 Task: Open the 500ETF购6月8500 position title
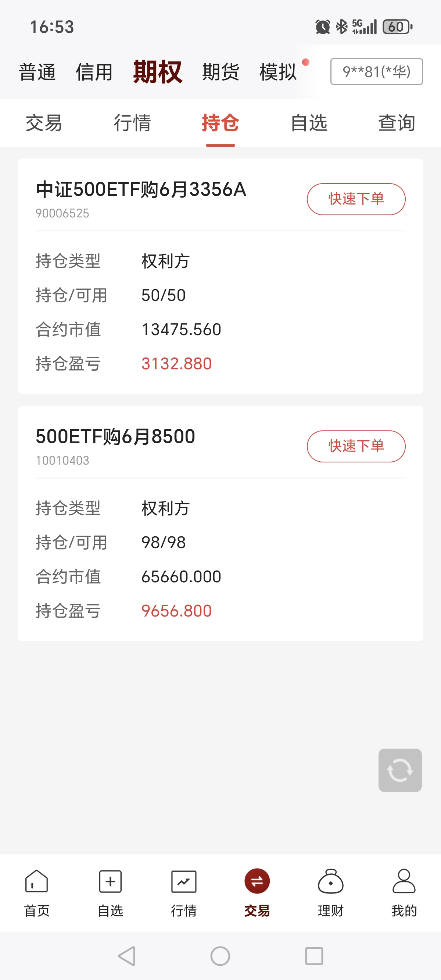point(115,436)
